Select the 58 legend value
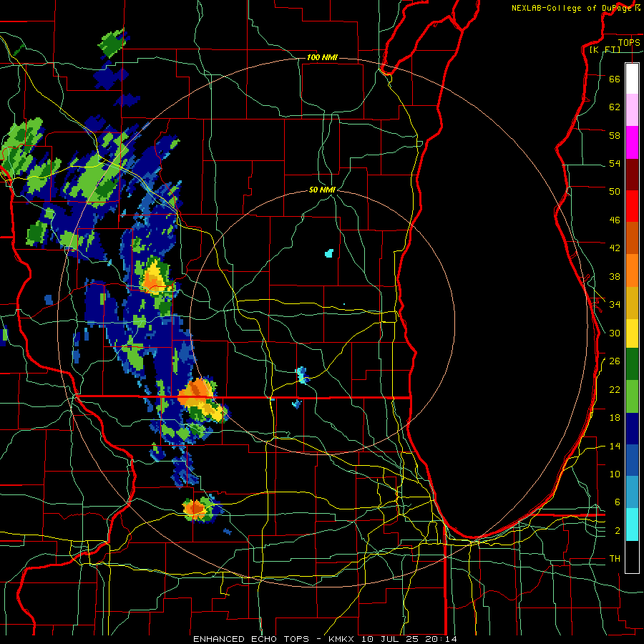Image resolution: width=644 pixels, height=644 pixels. (x=615, y=135)
